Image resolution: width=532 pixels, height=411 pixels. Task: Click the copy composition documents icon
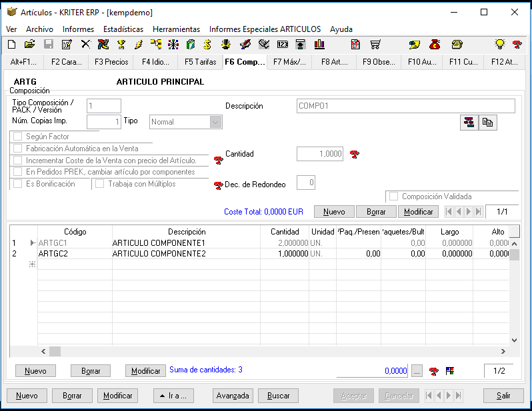[488, 123]
